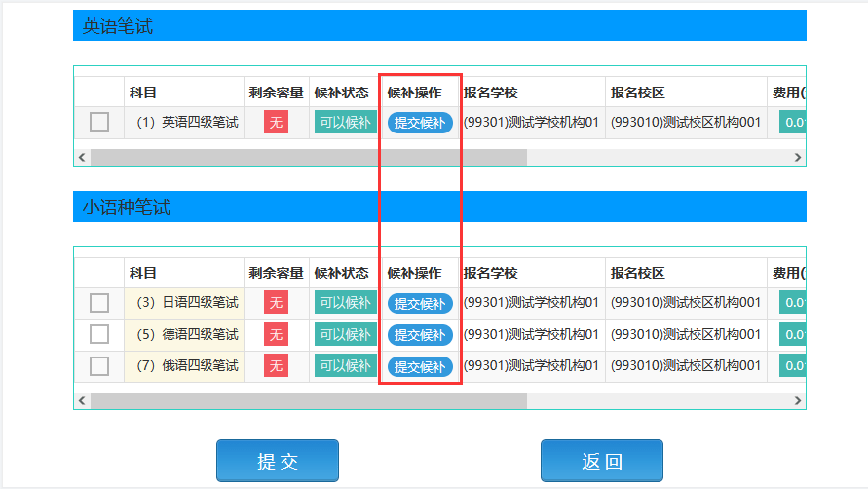This screenshot has height=489, width=868.
Task: Click the 返回 button
Action: pos(602,461)
